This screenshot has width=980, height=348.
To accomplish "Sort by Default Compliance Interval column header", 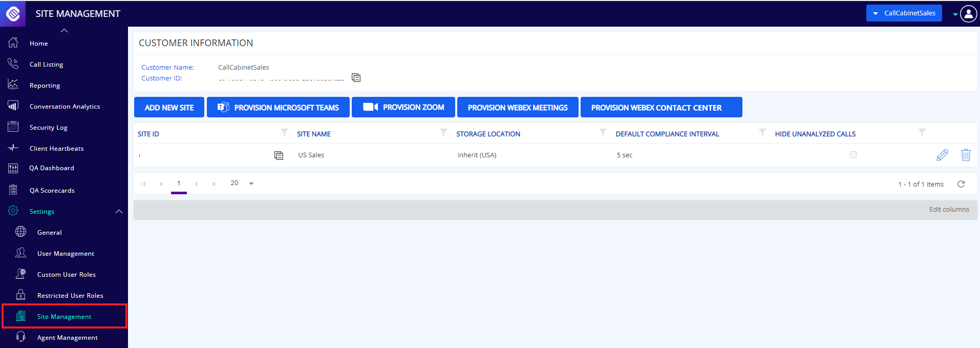I will click(x=667, y=134).
